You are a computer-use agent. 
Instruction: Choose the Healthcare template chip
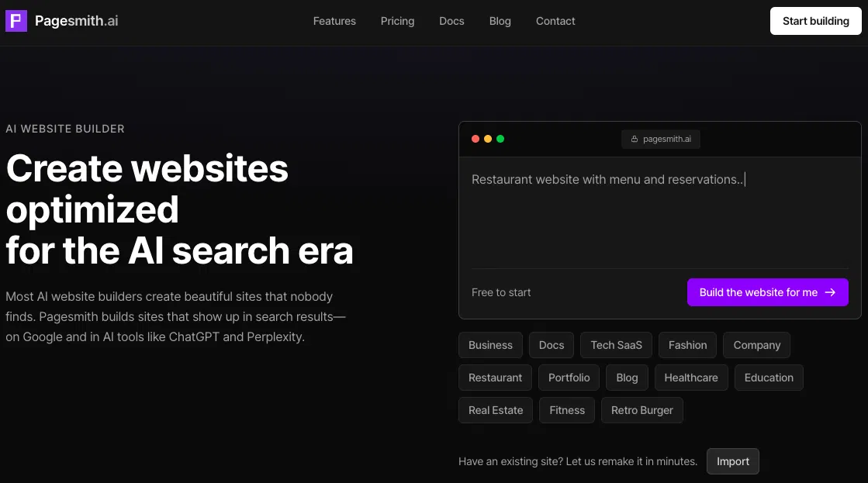tap(691, 378)
